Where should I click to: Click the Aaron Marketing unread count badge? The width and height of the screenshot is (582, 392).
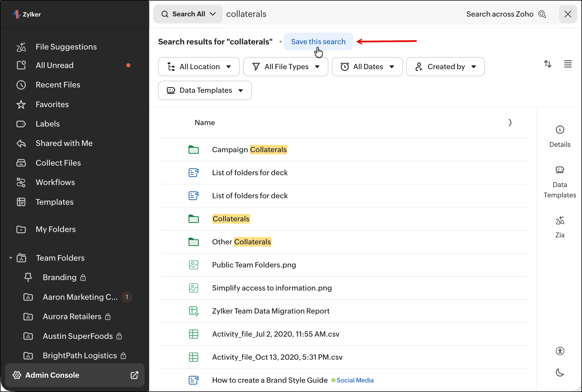tap(127, 297)
